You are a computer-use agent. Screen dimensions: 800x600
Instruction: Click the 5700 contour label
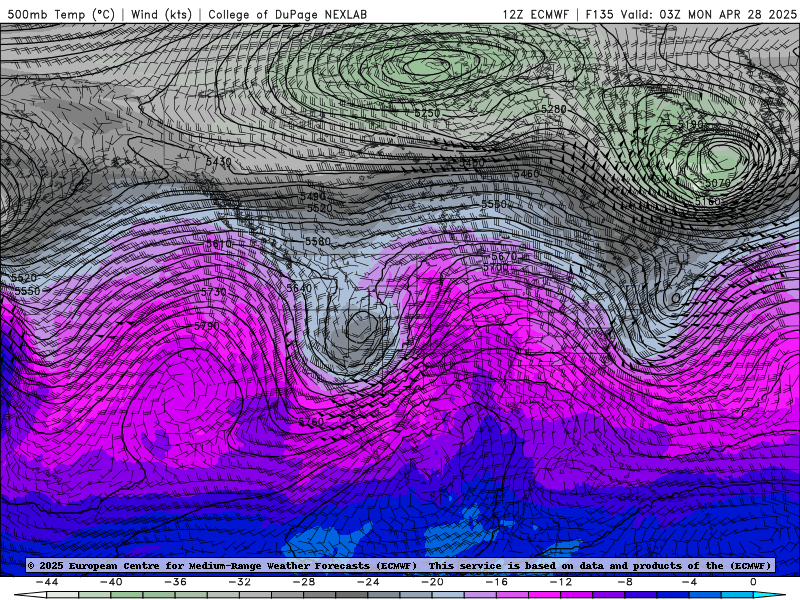[x=495, y=267]
